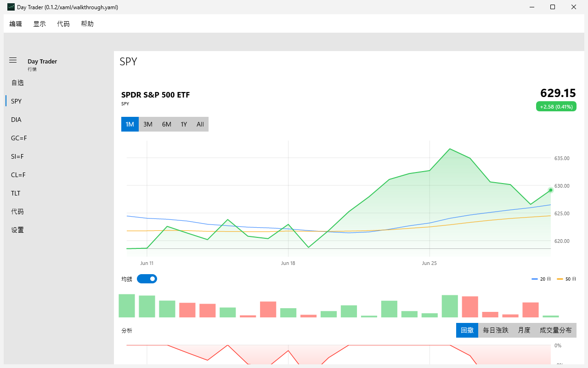Select TLT in the sidebar
The width and height of the screenshot is (588, 368).
pos(59,193)
